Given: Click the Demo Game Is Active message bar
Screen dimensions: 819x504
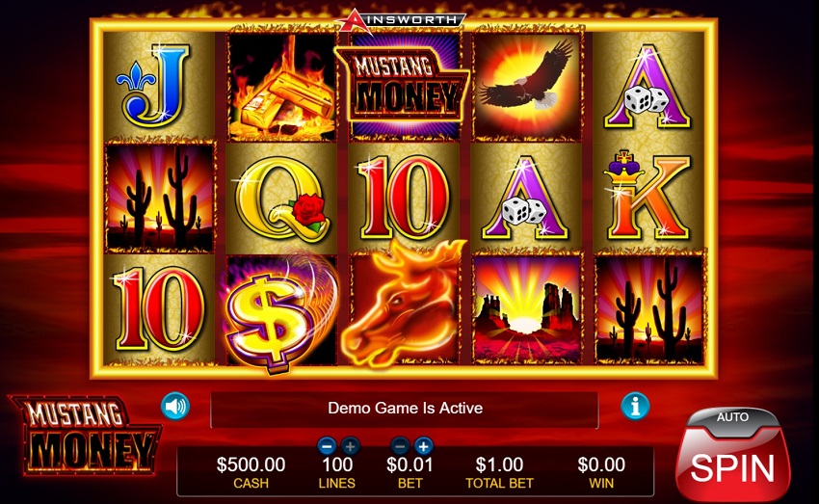Looking at the screenshot, I should (405, 410).
